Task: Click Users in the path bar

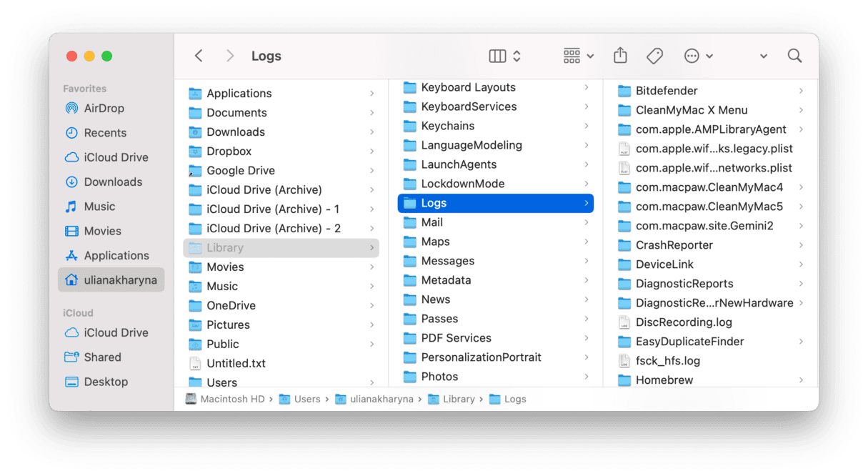Action: coord(299,400)
